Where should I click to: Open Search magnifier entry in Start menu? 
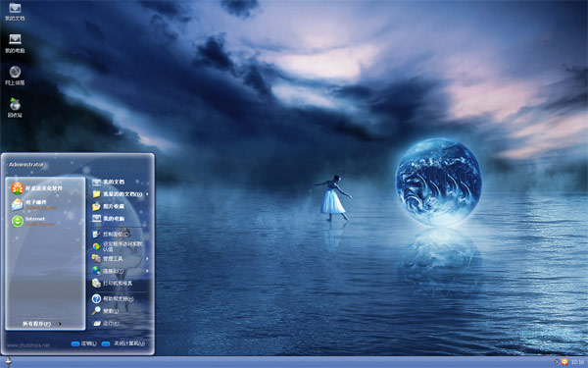click(120, 310)
